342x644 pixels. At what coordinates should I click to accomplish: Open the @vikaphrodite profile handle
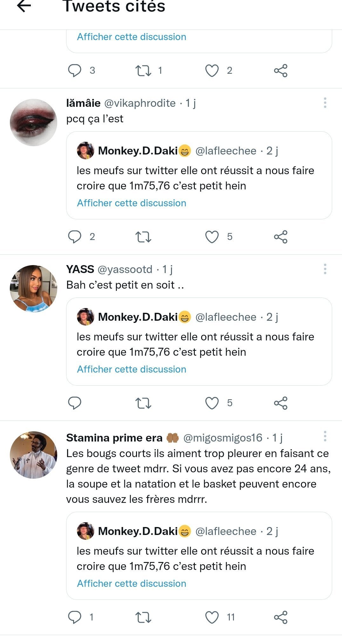click(x=140, y=103)
